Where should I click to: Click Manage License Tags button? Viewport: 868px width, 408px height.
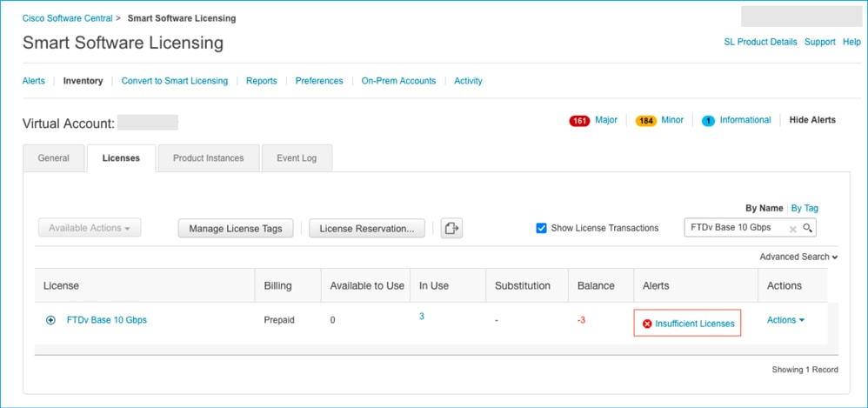(236, 228)
